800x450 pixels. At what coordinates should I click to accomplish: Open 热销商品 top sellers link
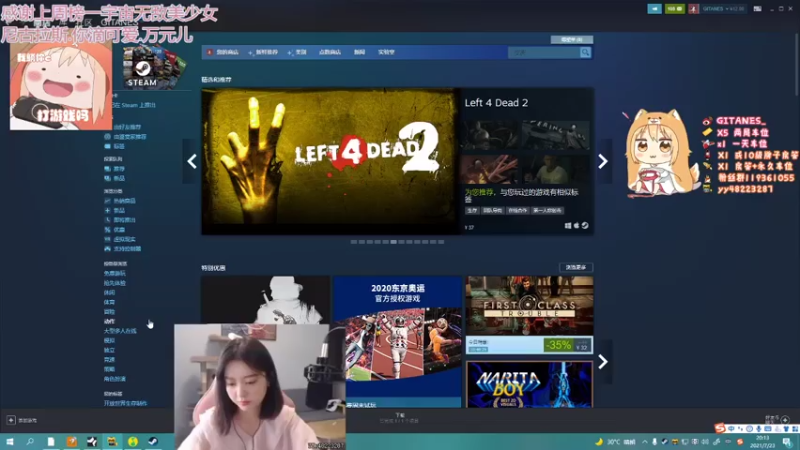pyautogui.click(x=124, y=201)
